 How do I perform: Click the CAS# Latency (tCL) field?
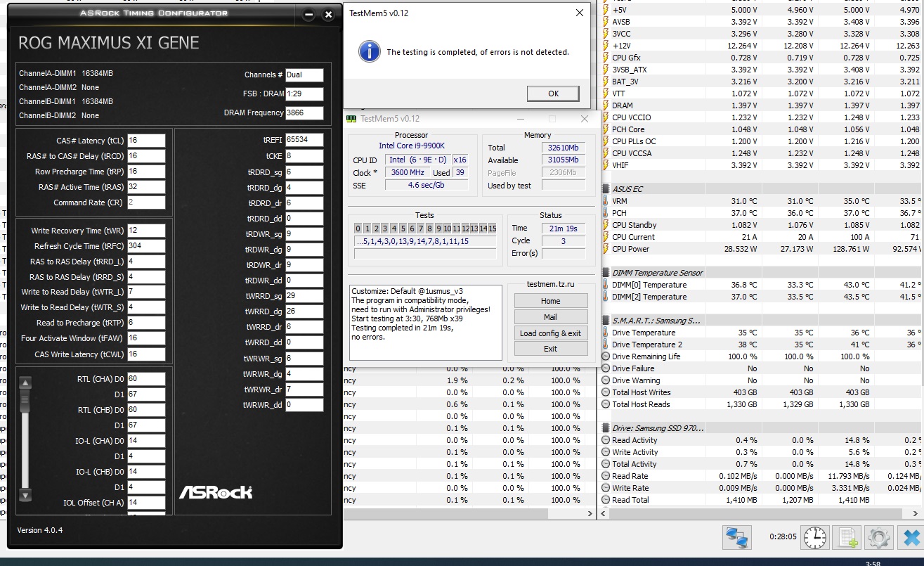tap(146, 141)
